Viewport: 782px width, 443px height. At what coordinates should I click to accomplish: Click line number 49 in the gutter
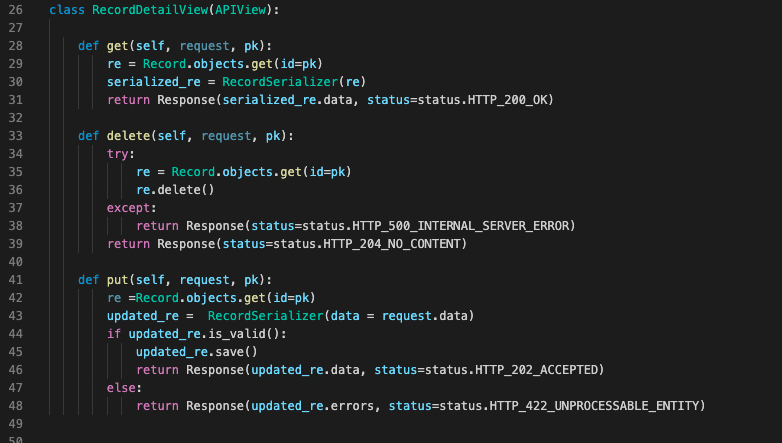point(15,424)
